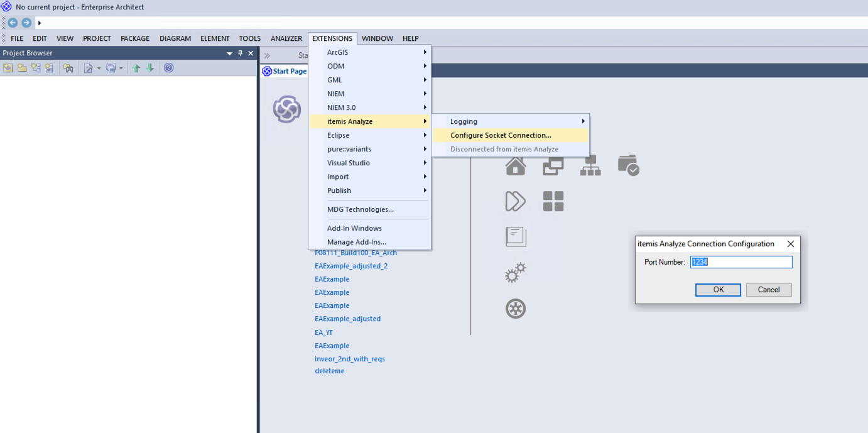The image size is (868, 433).
Task: Close the Project Browser panel
Action: point(251,53)
